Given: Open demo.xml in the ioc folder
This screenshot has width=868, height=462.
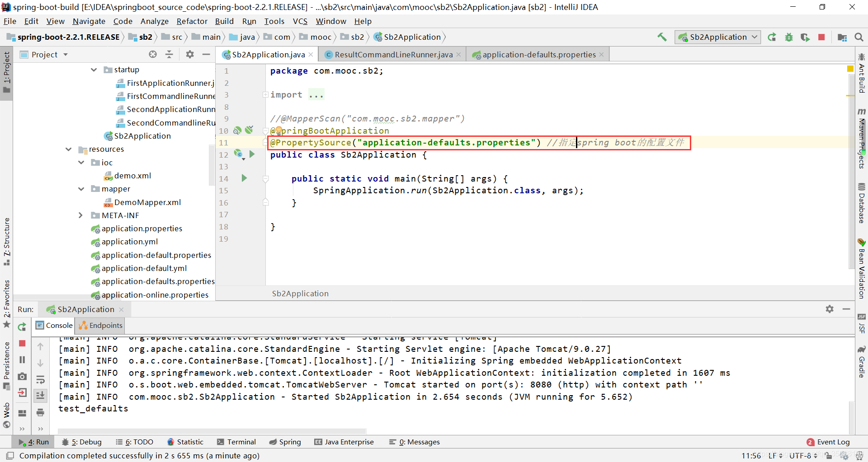Looking at the screenshot, I should coord(127,176).
